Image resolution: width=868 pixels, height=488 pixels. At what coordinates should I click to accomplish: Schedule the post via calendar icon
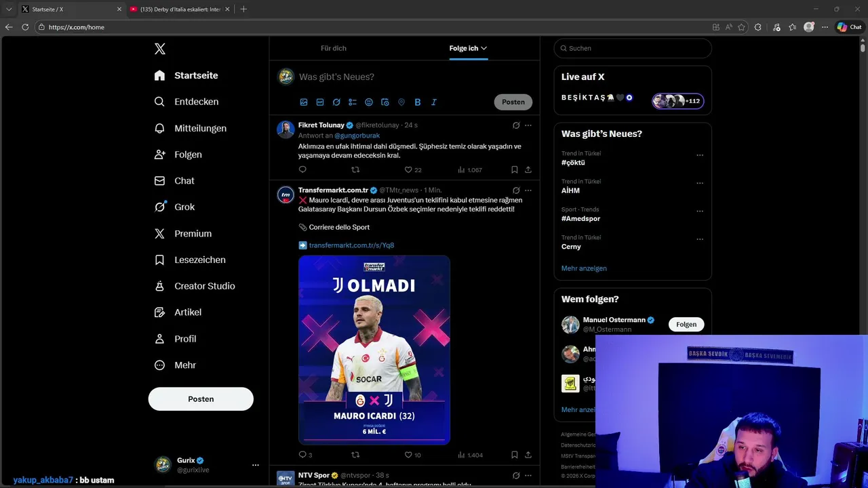385,102
